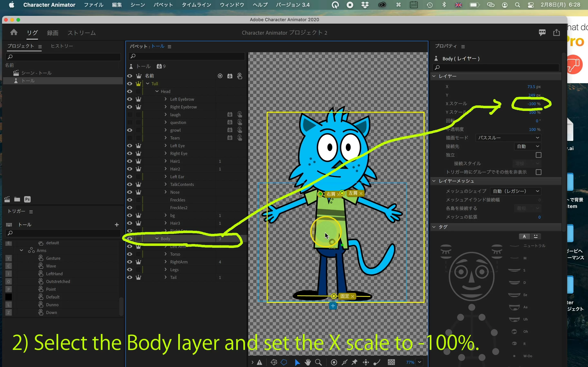Hide the Tail layer with eye icon
This screenshot has height=367, width=588.
[x=130, y=277]
